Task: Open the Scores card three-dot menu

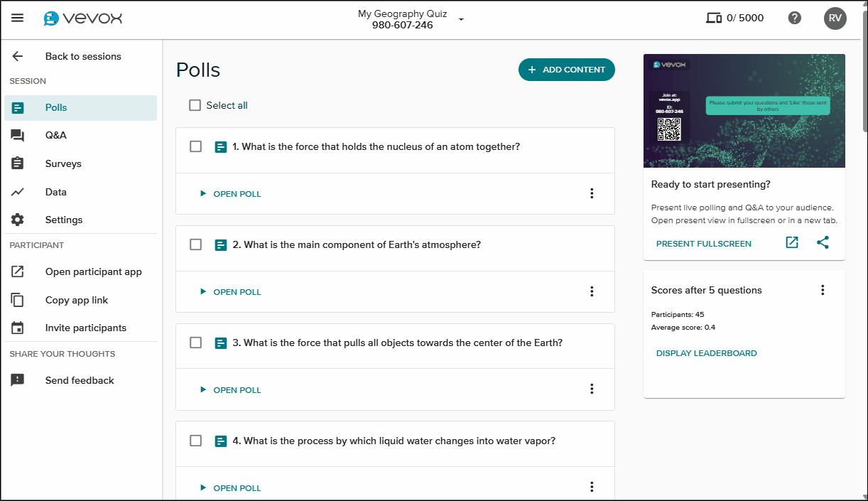Action: coord(823,290)
